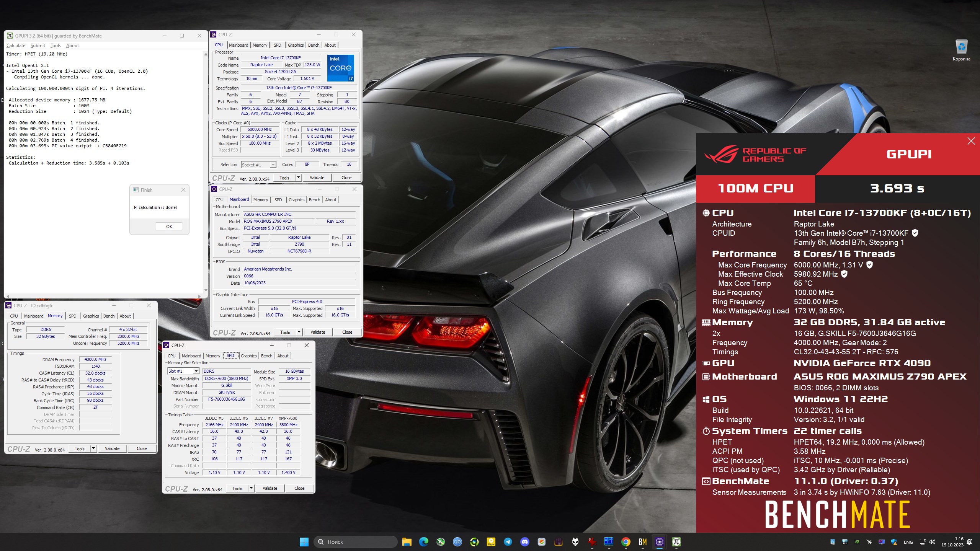Click the taskbar search box
Screen dimensions: 980x551
coord(355,542)
